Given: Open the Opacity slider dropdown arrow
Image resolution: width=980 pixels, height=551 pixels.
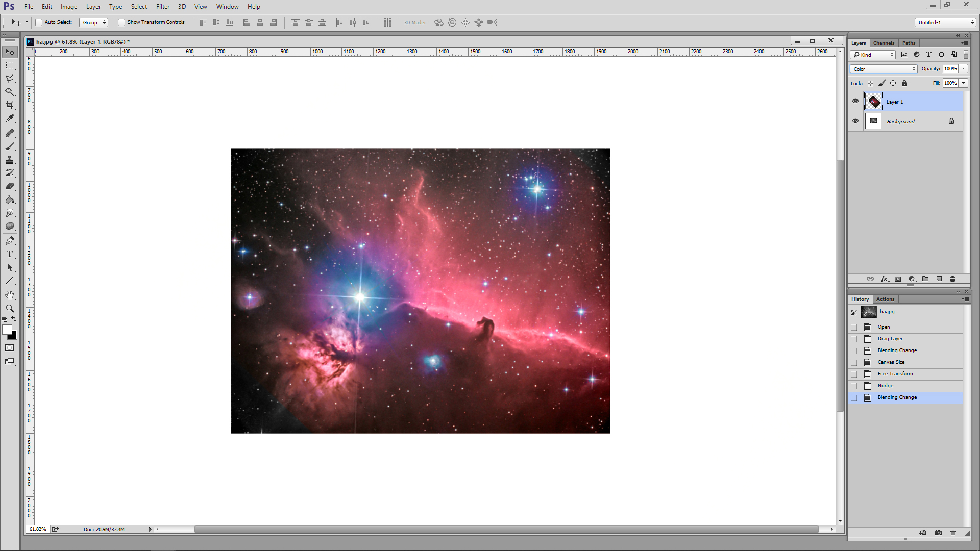Looking at the screenshot, I should point(963,69).
